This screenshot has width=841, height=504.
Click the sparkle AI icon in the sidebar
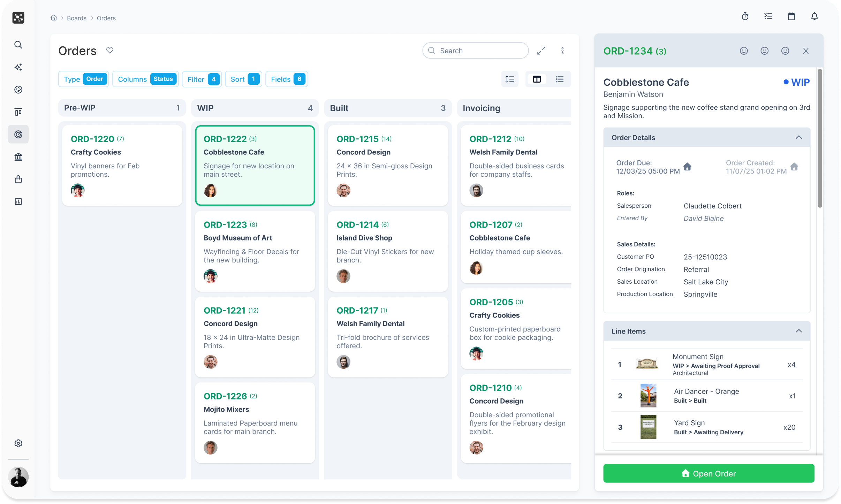(18, 67)
